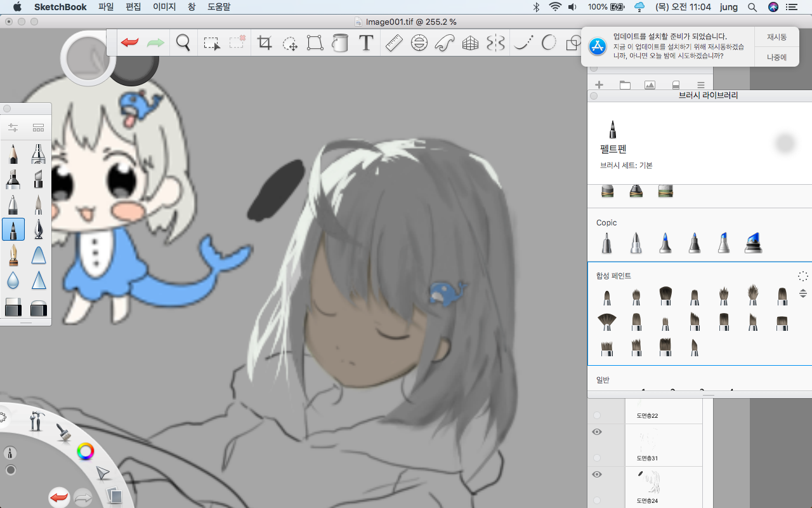812x508 pixels.
Task: Click the brush set up-down stepper arrows
Action: tap(803, 293)
